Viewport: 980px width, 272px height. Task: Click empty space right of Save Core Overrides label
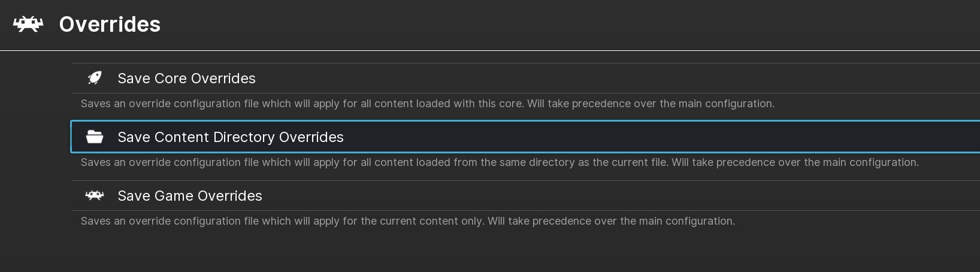(617, 78)
